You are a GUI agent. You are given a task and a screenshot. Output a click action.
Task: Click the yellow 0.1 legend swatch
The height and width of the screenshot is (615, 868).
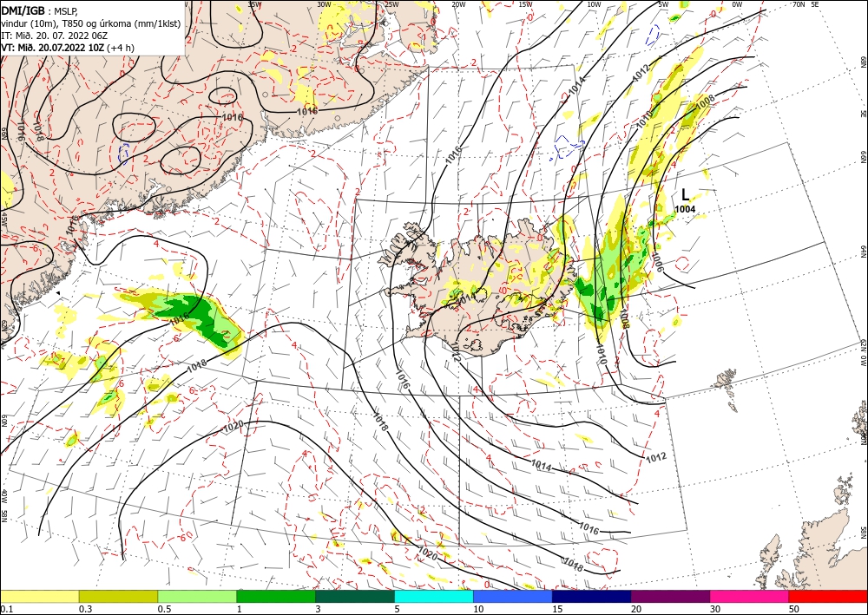39,596
